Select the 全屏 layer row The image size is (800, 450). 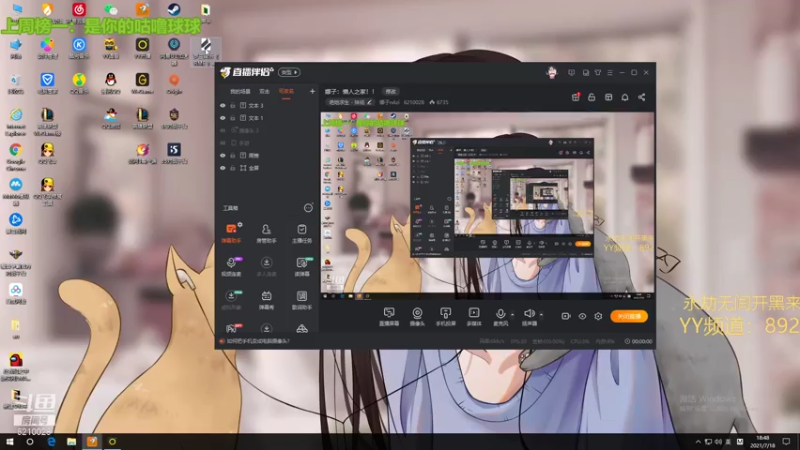[266, 168]
